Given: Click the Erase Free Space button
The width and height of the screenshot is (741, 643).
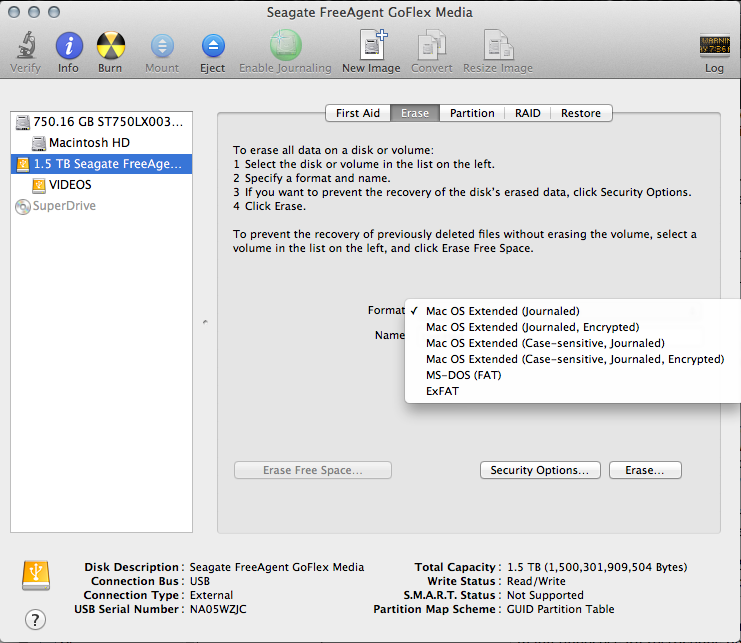Looking at the screenshot, I should 313,470.
